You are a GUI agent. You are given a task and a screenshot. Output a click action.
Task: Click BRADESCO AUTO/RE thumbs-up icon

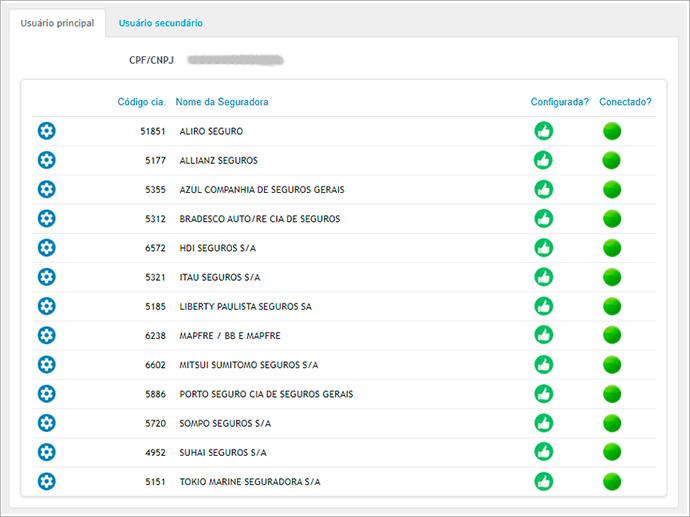[544, 218]
